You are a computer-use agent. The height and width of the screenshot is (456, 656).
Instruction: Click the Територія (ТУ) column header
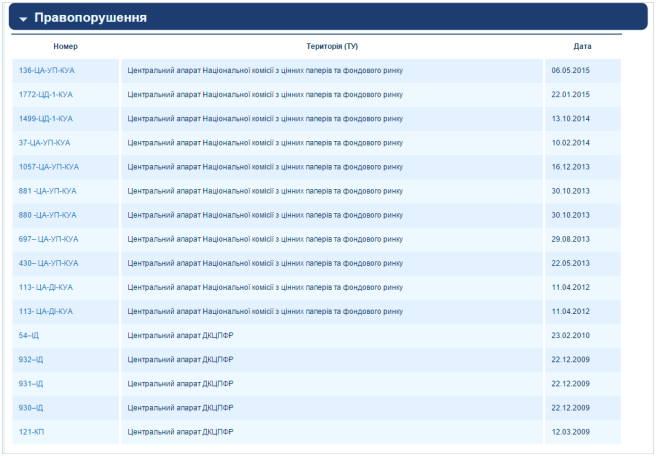[331, 46]
